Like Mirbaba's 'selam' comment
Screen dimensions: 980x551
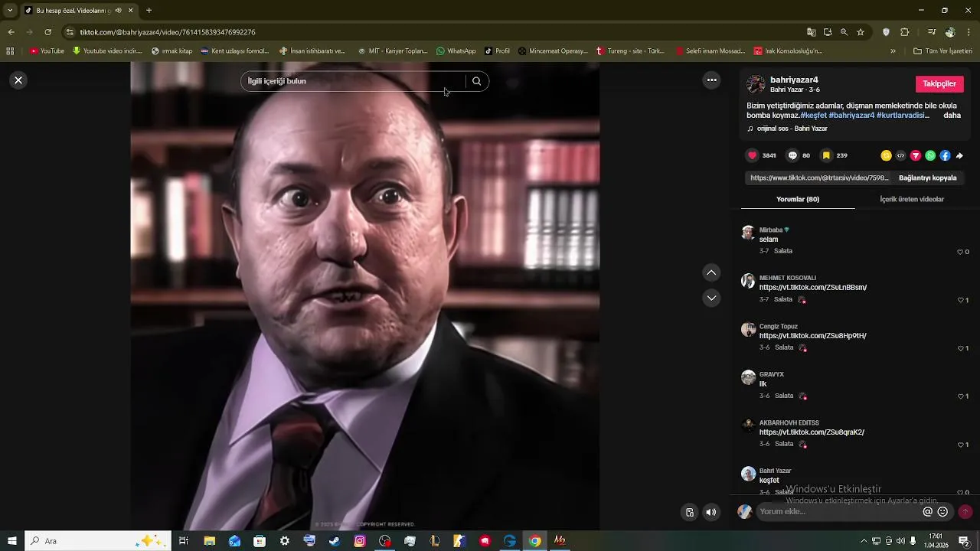[960, 252]
